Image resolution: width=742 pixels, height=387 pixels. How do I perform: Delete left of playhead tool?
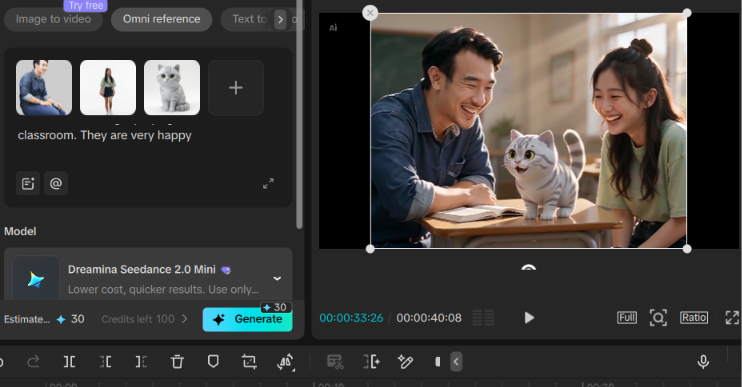point(105,362)
